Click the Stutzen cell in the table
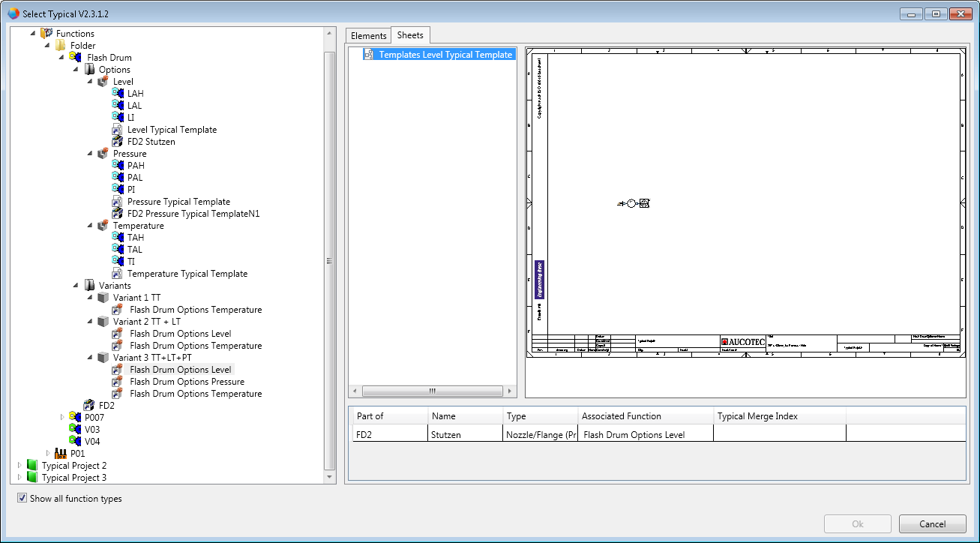The height and width of the screenshot is (543, 980). 465,434
